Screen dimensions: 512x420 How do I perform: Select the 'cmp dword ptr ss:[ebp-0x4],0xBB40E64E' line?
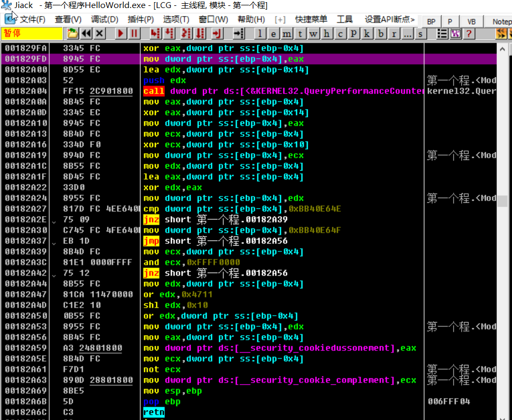[x=242, y=209]
